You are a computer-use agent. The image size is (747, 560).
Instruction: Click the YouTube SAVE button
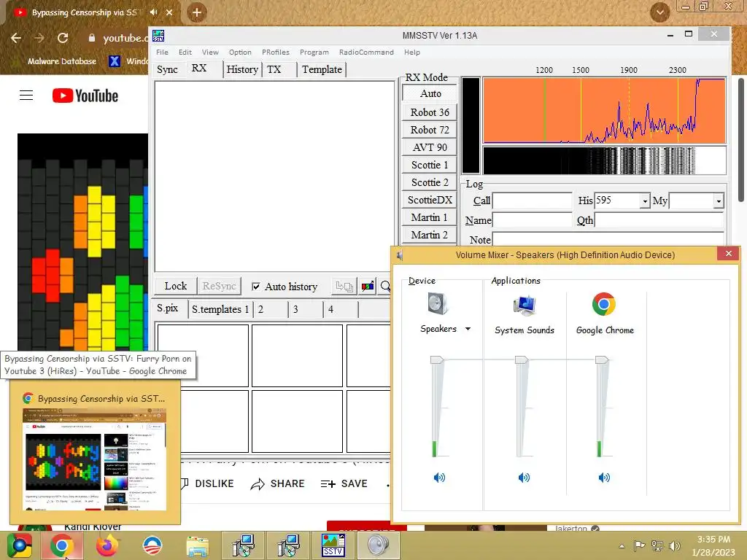tap(344, 484)
